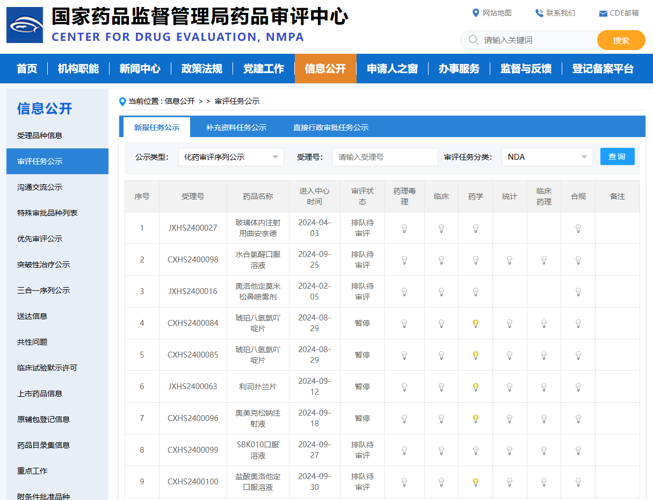Screen dimensions: 653x500
Task: Click yellow 药学 bulb for CXHS2400096
Action: click(x=476, y=418)
